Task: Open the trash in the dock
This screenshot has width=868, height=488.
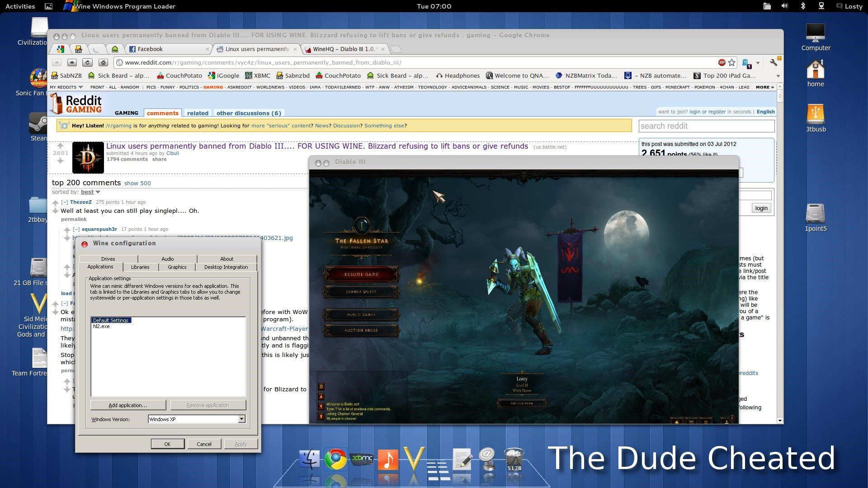Action: point(514,459)
